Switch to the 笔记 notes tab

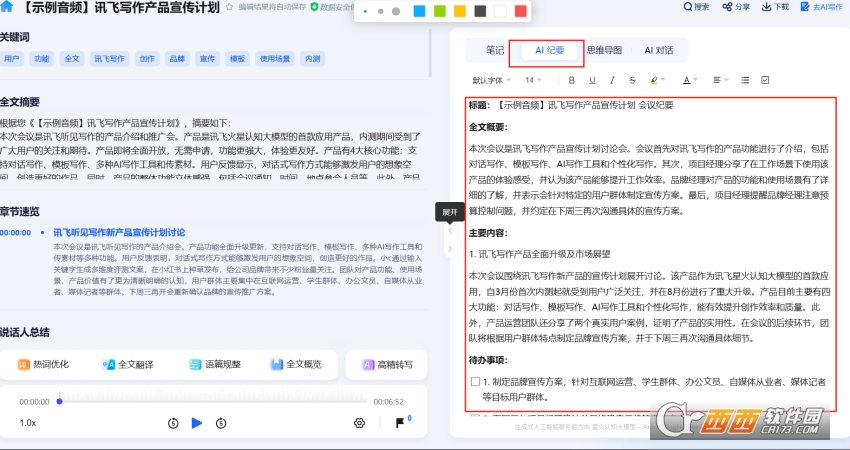(494, 50)
